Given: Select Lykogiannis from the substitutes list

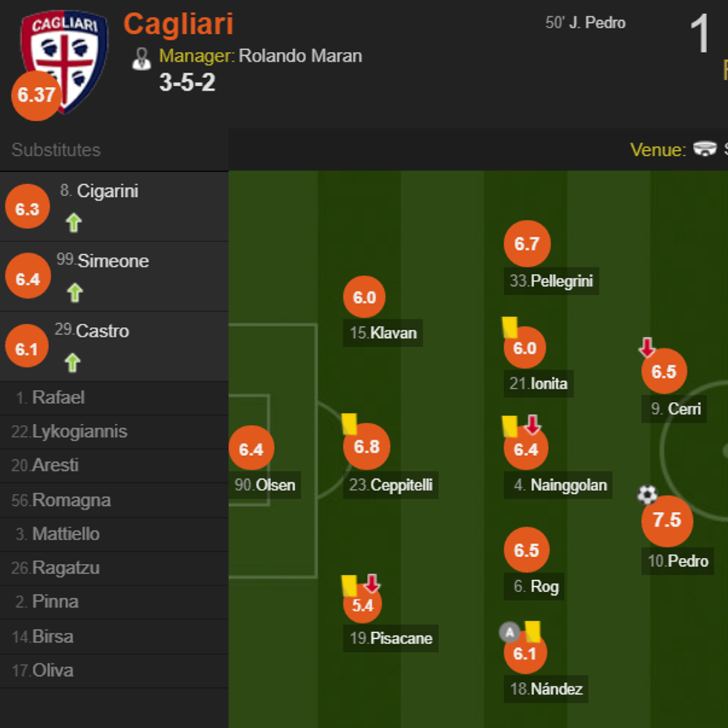Looking at the screenshot, I should (79, 432).
